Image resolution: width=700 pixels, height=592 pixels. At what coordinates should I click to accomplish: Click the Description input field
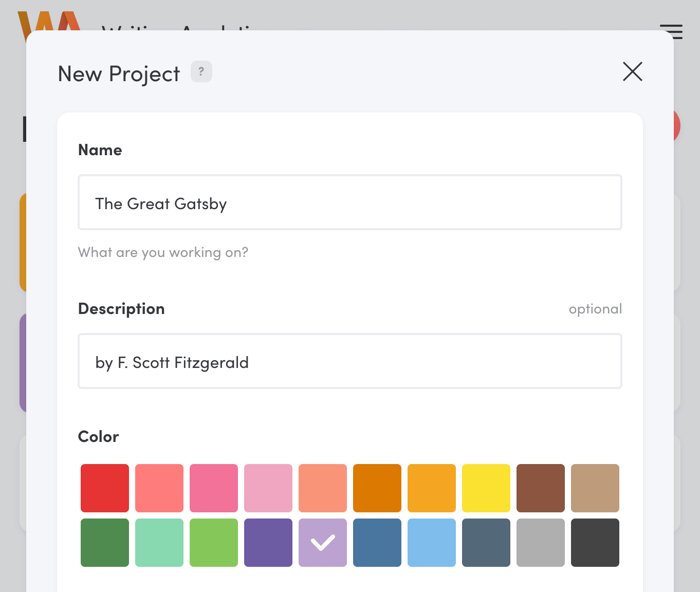tap(350, 361)
